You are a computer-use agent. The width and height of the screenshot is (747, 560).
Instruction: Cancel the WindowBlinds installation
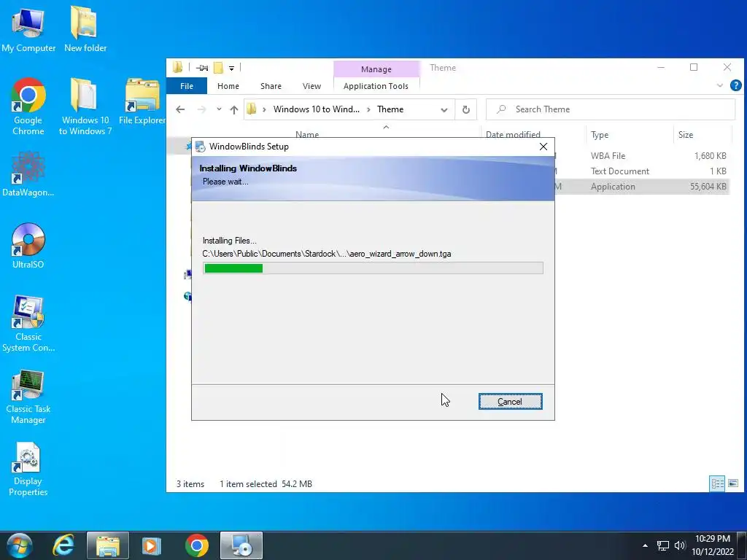510,402
